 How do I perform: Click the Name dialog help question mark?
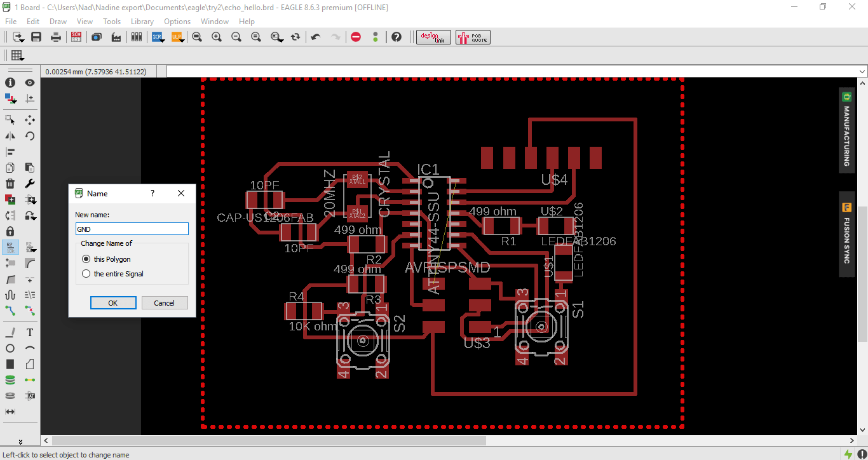pos(153,193)
